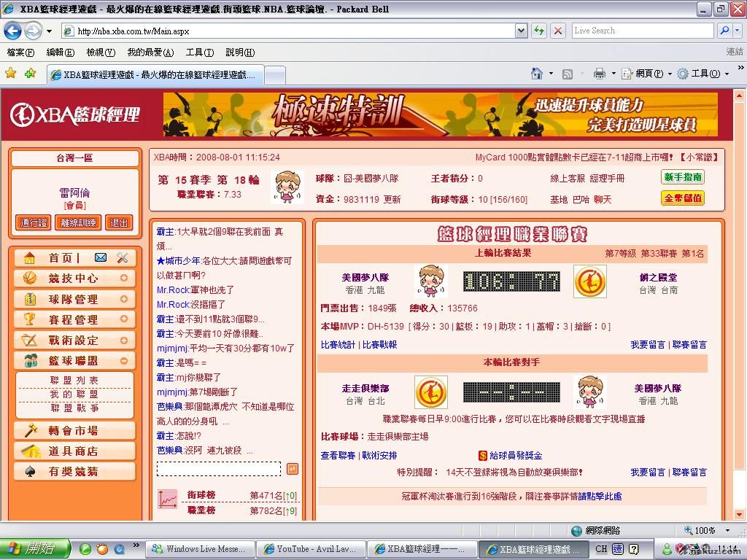Image resolution: width=747 pixels, height=560 pixels.
Task: Open Favorites Center star icon
Action: [10, 74]
